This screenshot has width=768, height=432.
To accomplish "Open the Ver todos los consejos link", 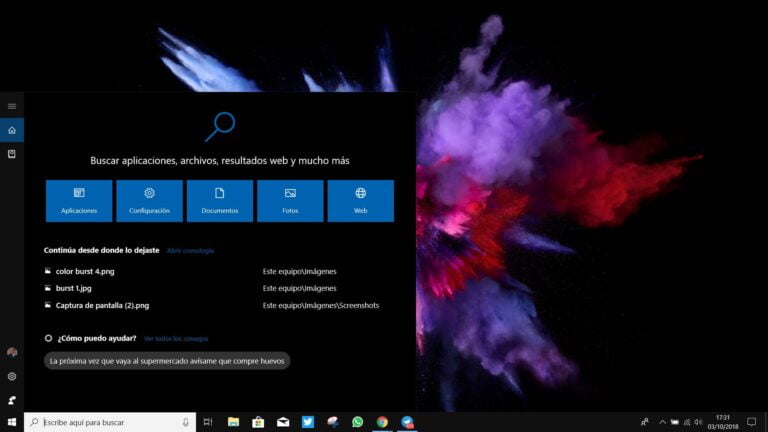I will point(176,339).
